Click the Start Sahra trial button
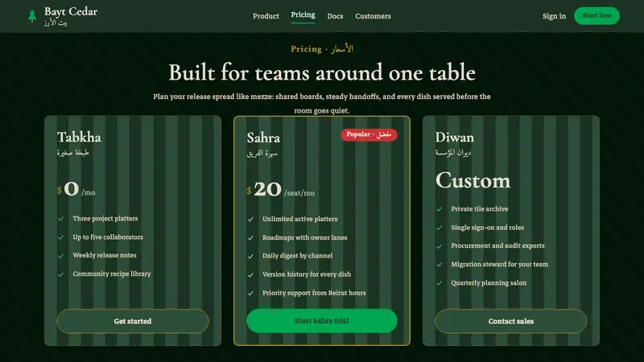 click(321, 320)
